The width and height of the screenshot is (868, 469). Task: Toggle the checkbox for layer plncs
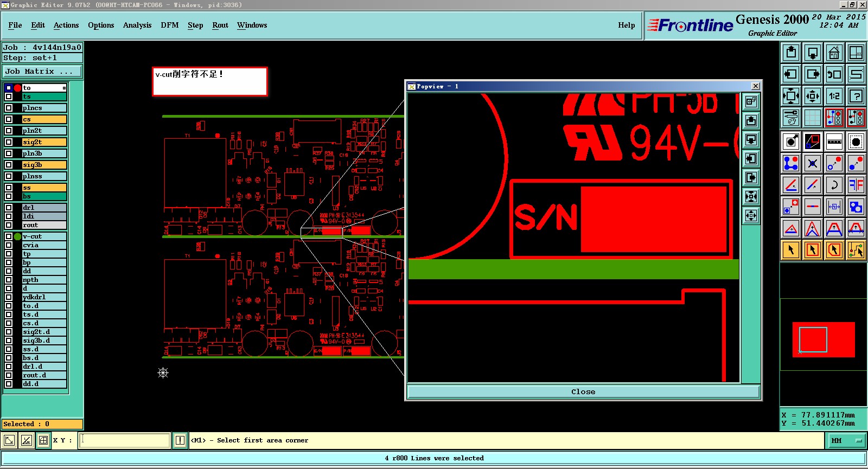pyautogui.click(x=9, y=108)
